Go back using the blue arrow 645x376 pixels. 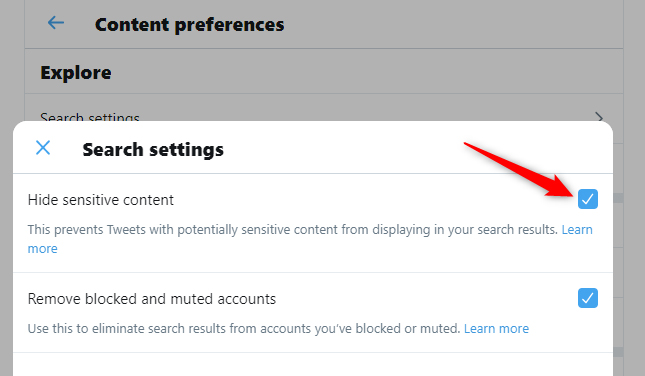click(x=56, y=23)
